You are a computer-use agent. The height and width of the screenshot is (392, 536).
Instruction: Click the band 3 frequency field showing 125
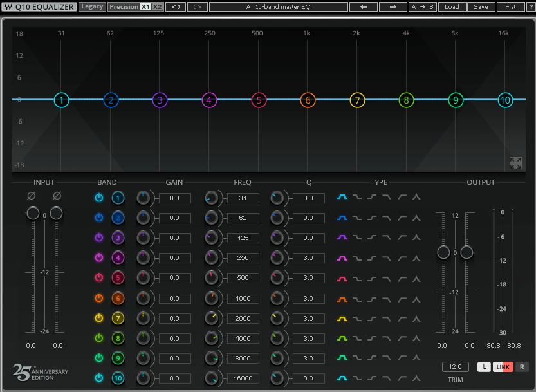point(243,238)
